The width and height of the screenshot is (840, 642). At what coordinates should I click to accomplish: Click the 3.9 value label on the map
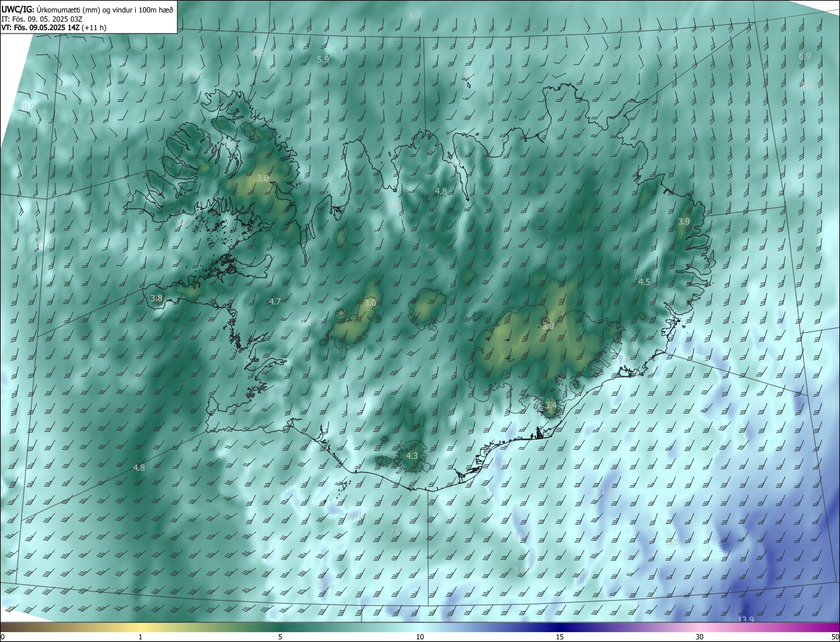(x=684, y=222)
